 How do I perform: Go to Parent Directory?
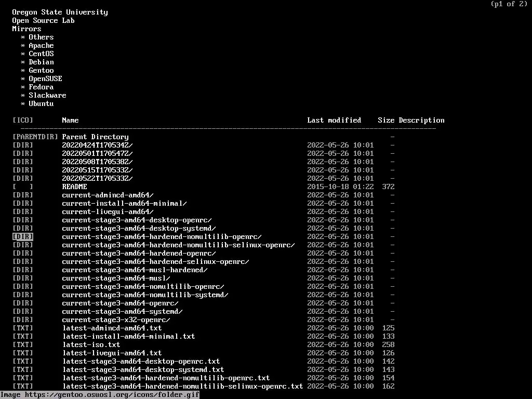(x=96, y=137)
